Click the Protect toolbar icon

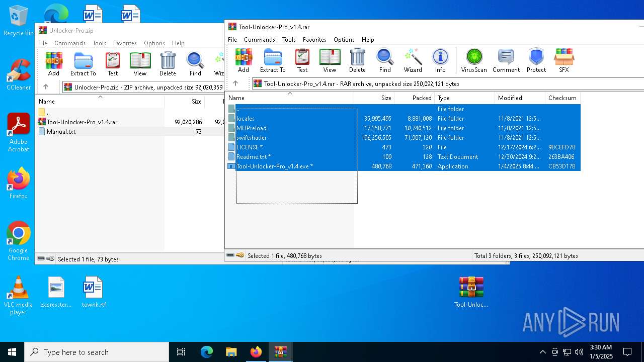pyautogui.click(x=536, y=61)
